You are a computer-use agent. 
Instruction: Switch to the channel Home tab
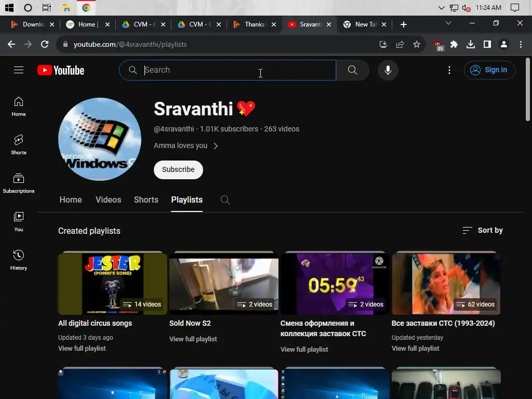click(x=71, y=200)
